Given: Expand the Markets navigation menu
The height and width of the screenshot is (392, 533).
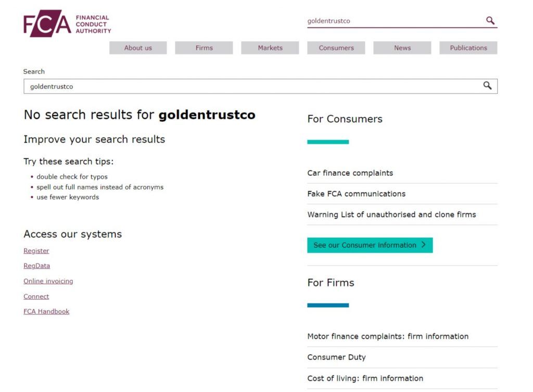Looking at the screenshot, I should coord(270,48).
